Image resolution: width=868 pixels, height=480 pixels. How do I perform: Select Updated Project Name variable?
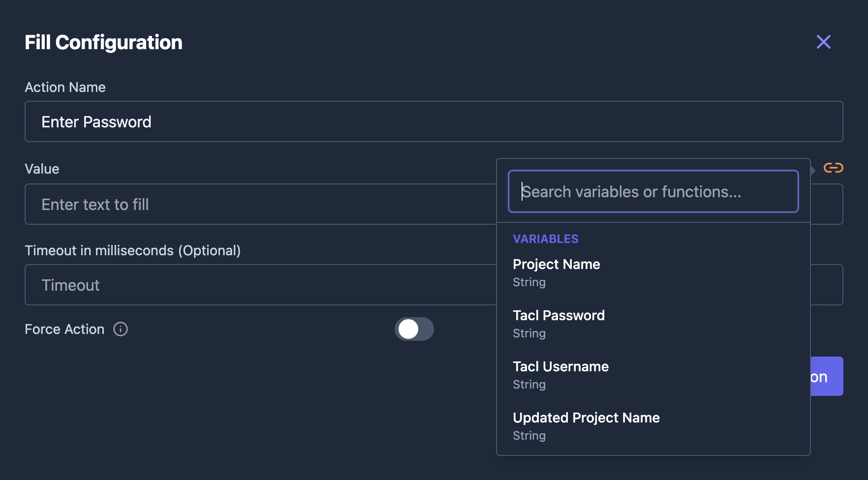coord(653,426)
